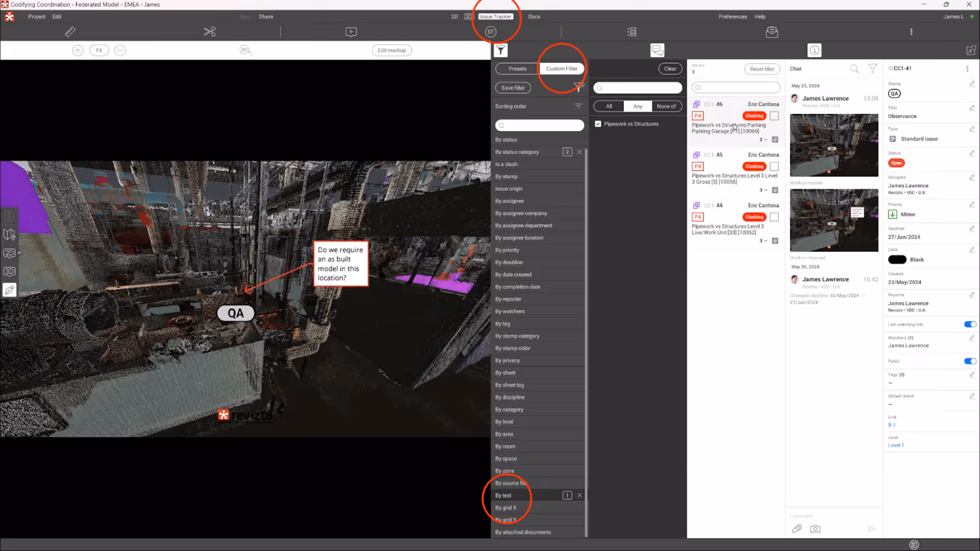Activate the scissors section cut tool
This screenshot has height=551, width=980.
click(209, 31)
